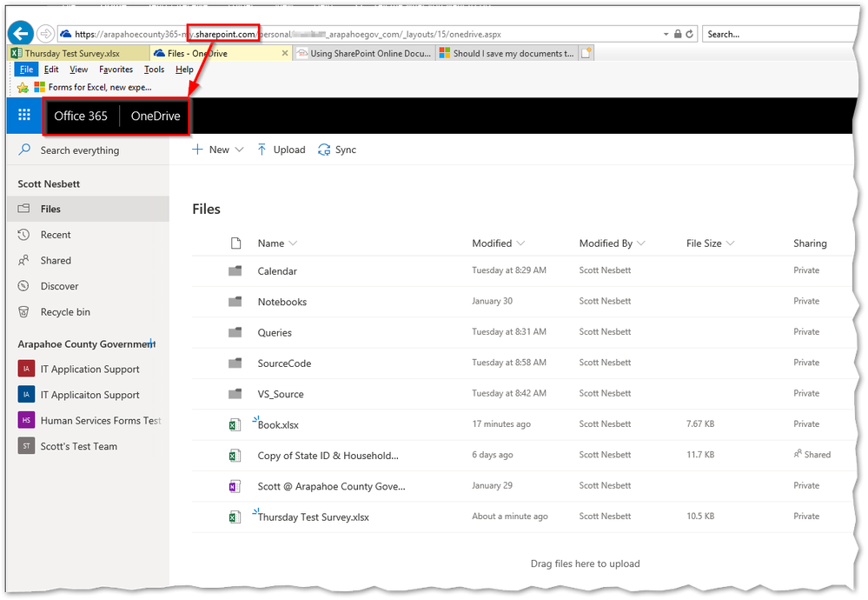
Task: Click the lock security icon in address bar
Action: click(678, 34)
